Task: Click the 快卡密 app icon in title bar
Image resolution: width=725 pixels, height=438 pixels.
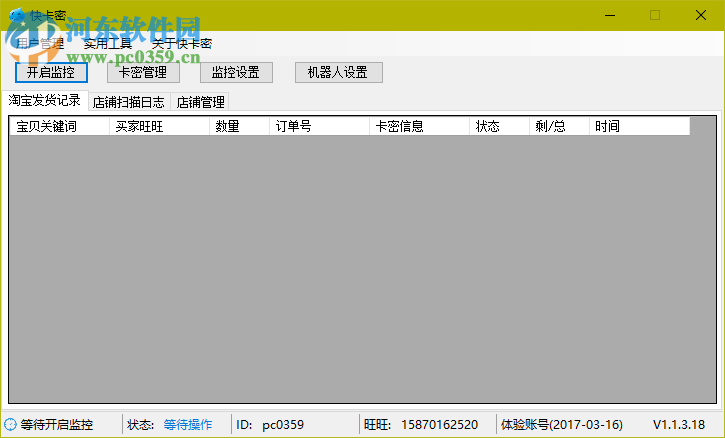Action: [17, 15]
